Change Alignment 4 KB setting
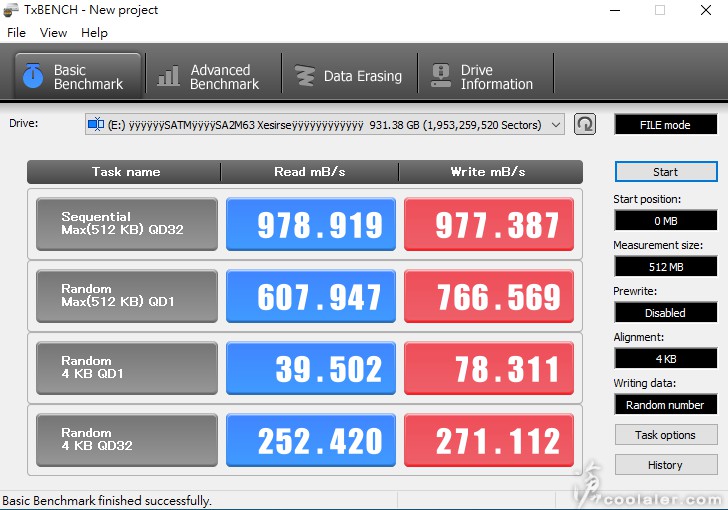This screenshot has height=510, width=728. [666, 359]
